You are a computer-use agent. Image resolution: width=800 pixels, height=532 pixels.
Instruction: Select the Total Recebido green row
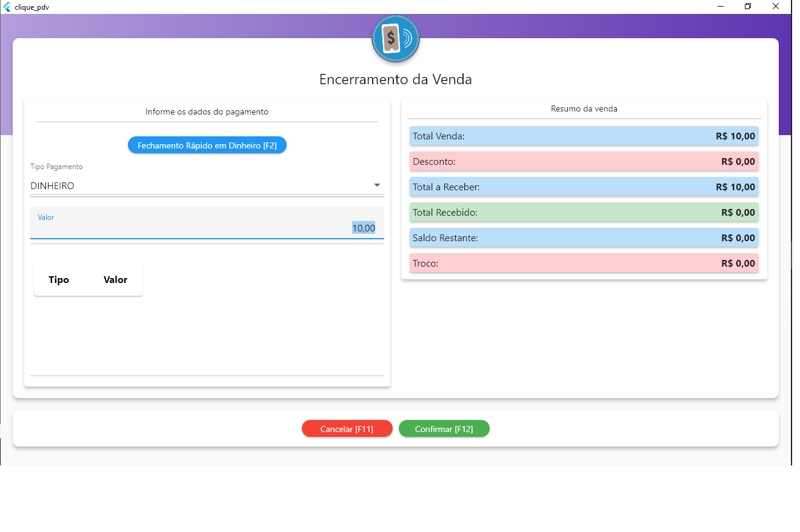[x=584, y=213]
